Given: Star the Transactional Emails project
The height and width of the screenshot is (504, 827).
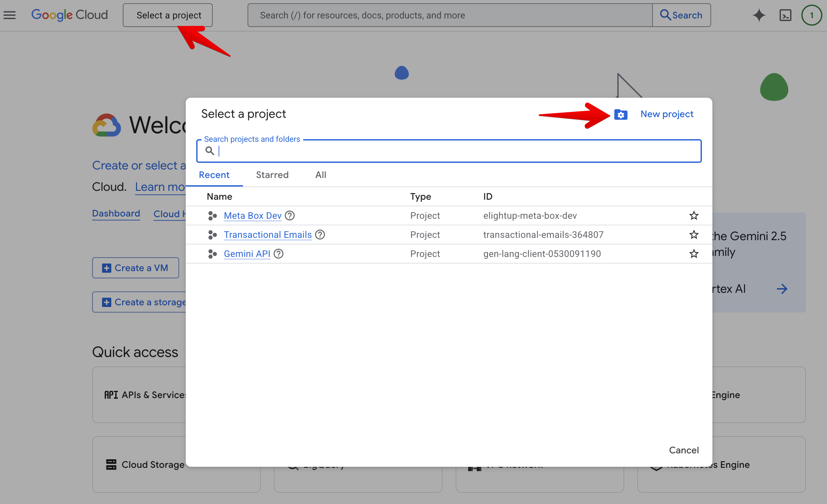Looking at the screenshot, I should tap(694, 235).
